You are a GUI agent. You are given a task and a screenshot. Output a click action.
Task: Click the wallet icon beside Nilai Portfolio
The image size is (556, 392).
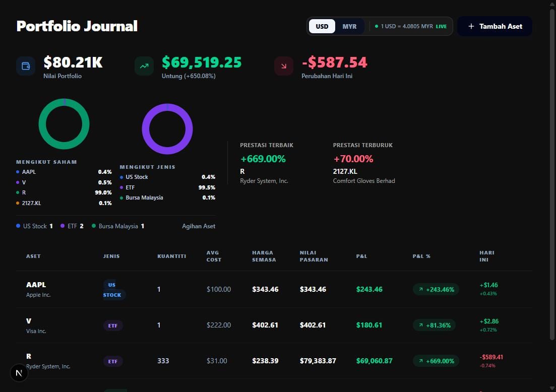tap(26, 66)
